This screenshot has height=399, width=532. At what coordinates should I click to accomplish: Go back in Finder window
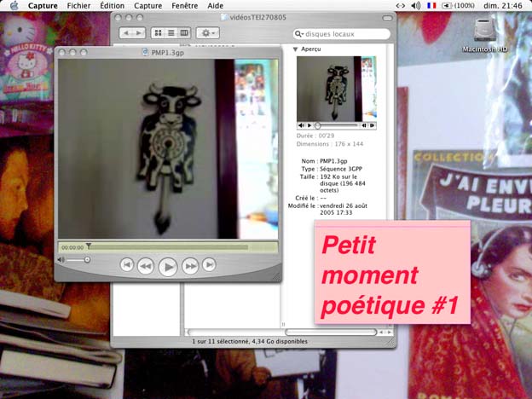click(x=126, y=33)
